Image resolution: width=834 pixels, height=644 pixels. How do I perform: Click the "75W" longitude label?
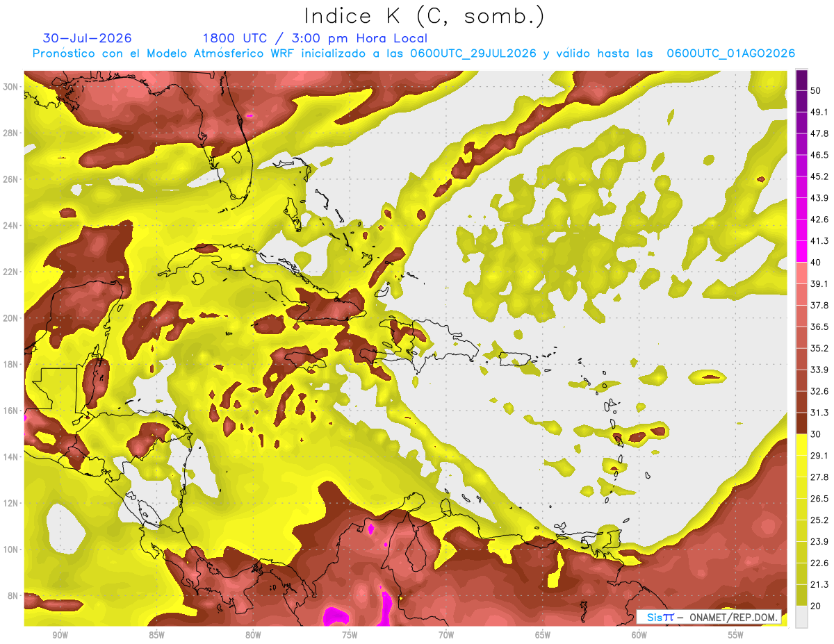(x=350, y=635)
